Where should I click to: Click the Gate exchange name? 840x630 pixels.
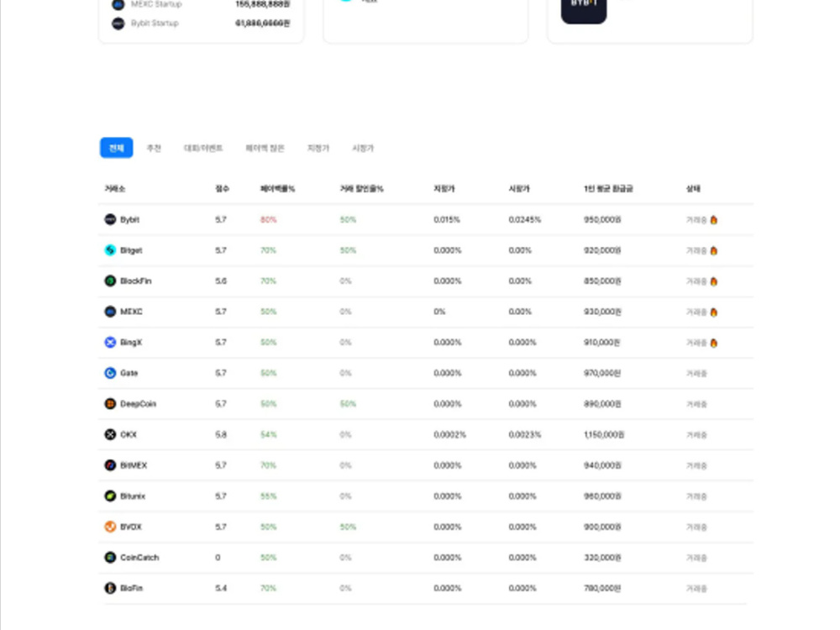(x=129, y=373)
